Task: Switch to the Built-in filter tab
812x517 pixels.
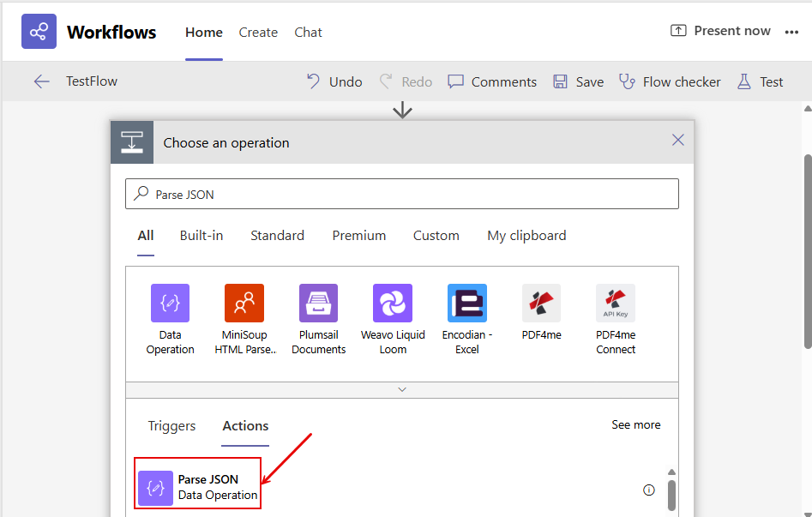Action: [201, 236]
